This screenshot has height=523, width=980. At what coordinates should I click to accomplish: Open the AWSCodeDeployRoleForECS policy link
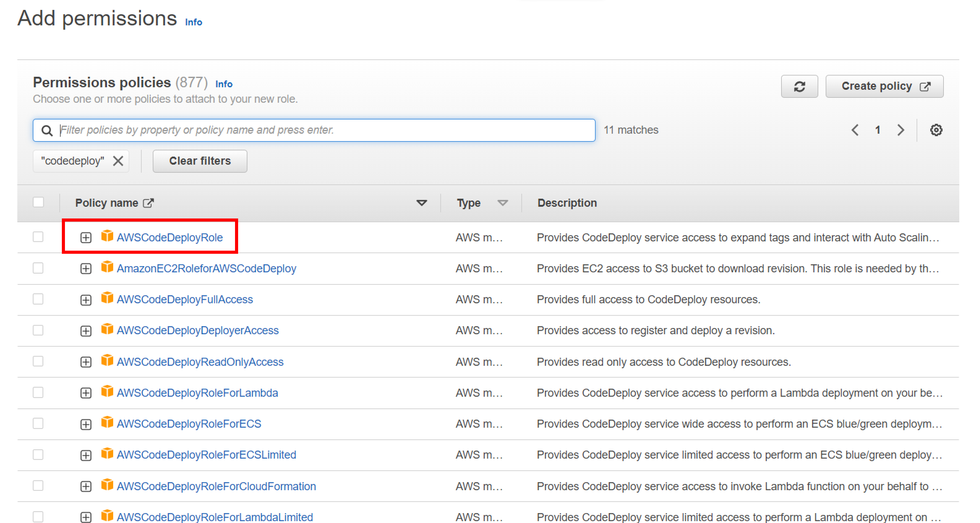189,424
